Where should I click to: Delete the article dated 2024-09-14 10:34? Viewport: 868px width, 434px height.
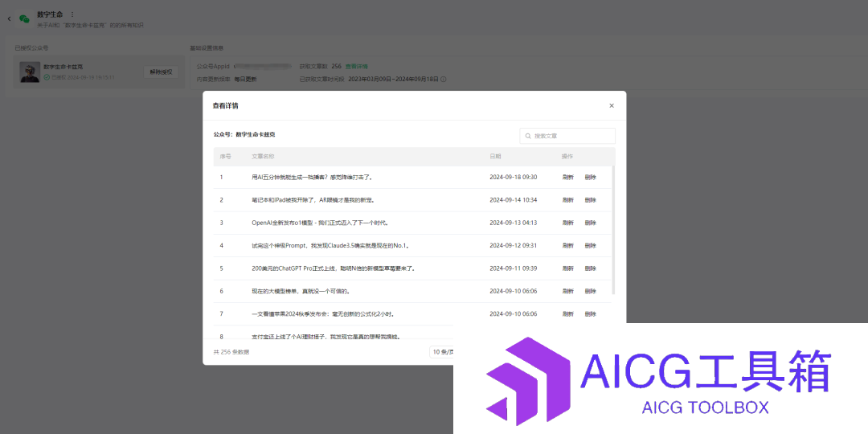point(590,200)
